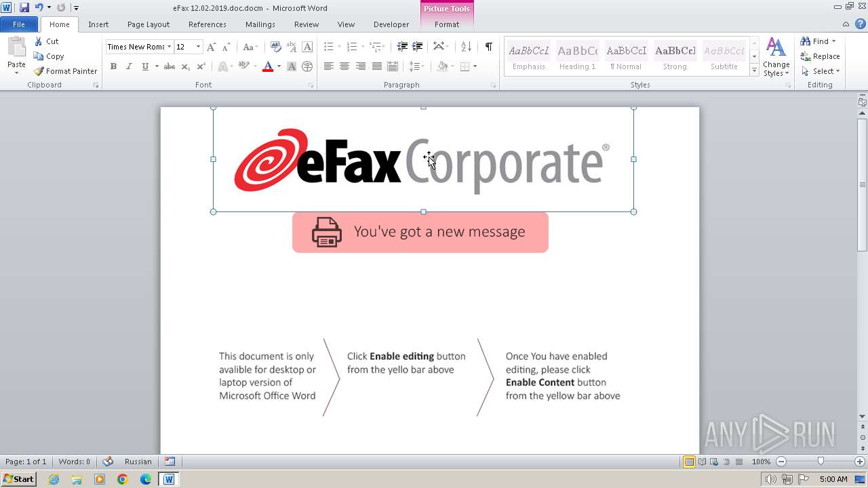Zoom in with the plus button
The image size is (868, 488).
859,462
